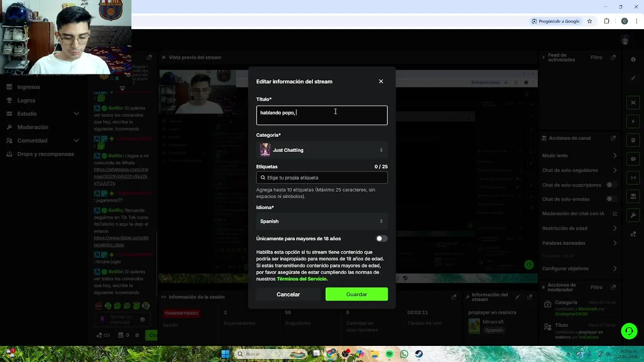
Task: Open Google Chrome from the taskbar
Action: [331, 354]
